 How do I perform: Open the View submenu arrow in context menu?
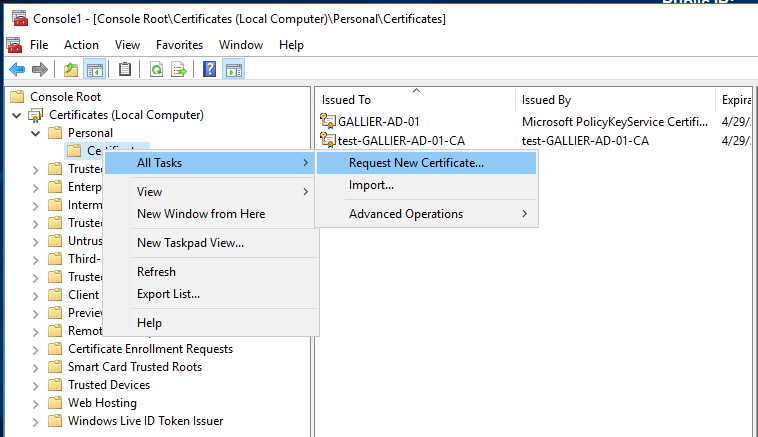coord(306,192)
